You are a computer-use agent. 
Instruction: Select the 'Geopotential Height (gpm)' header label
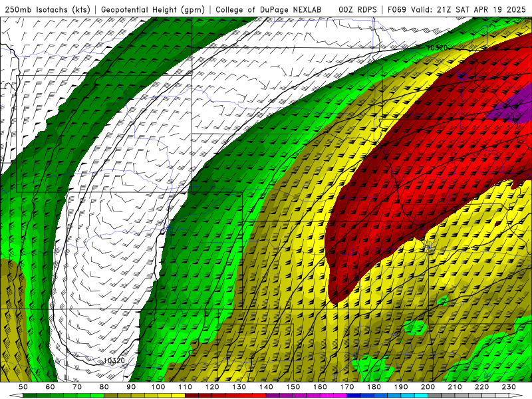click(x=153, y=9)
